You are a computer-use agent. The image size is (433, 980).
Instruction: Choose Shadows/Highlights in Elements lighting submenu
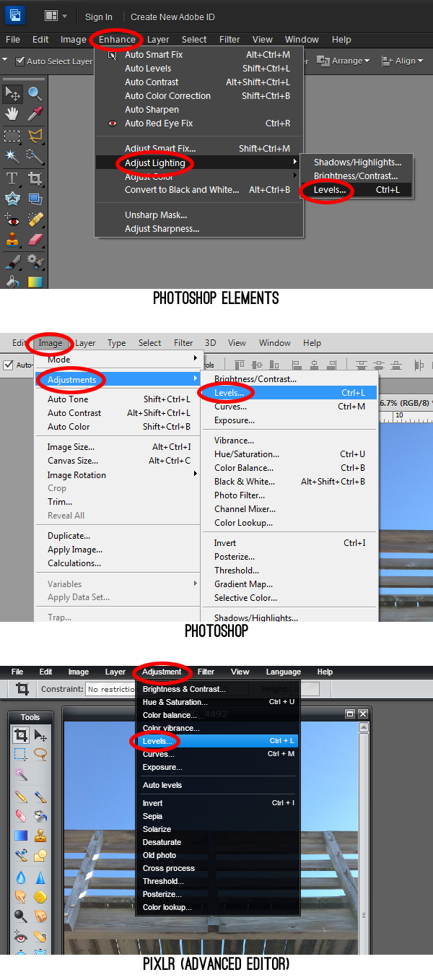(357, 162)
